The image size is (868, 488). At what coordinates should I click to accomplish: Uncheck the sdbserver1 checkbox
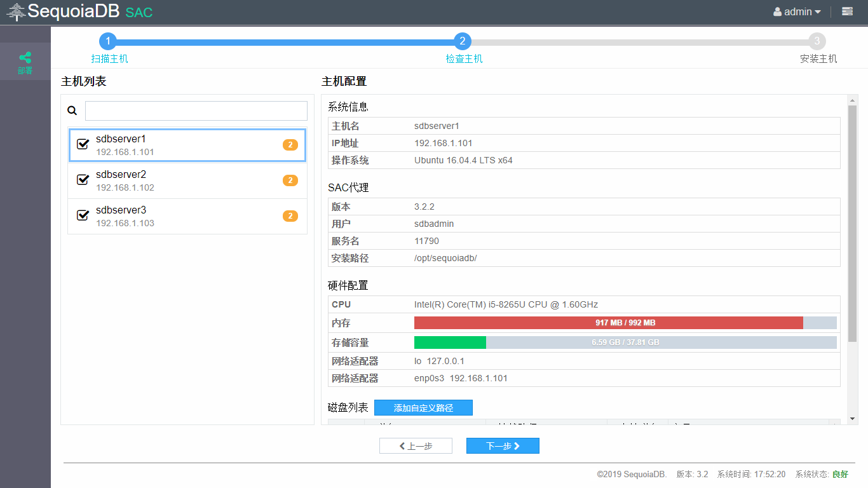(x=83, y=144)
